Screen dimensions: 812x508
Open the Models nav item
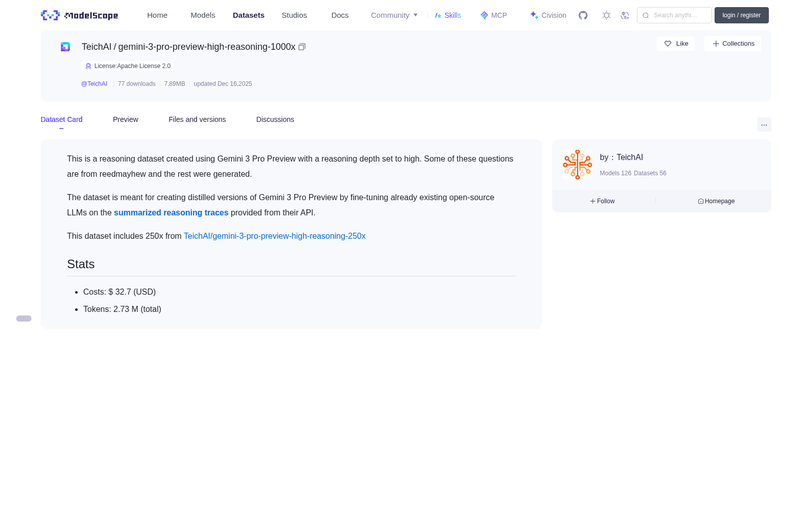203,15
